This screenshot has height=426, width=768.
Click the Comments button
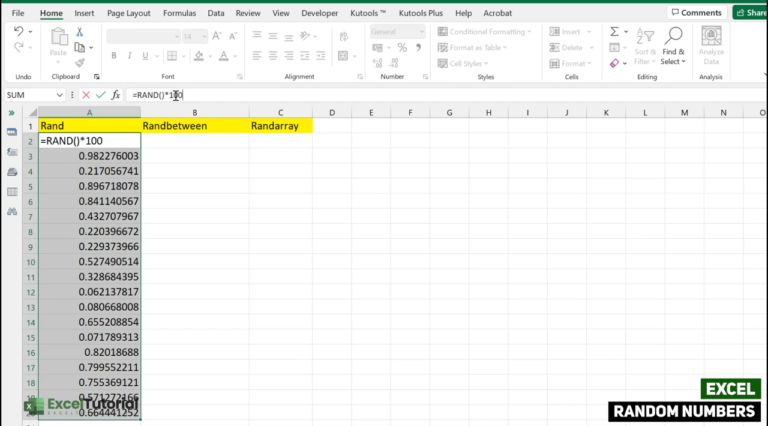(x=696, y=13)
